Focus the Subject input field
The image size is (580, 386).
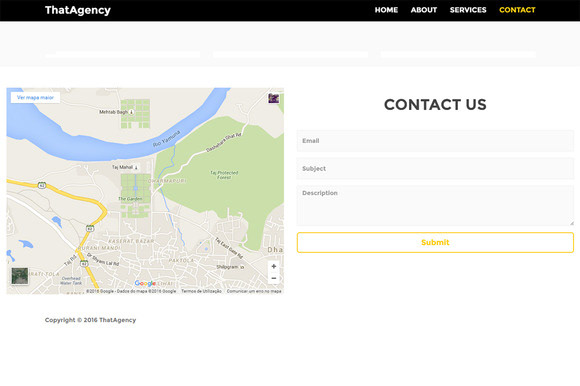tap(435, 169)
